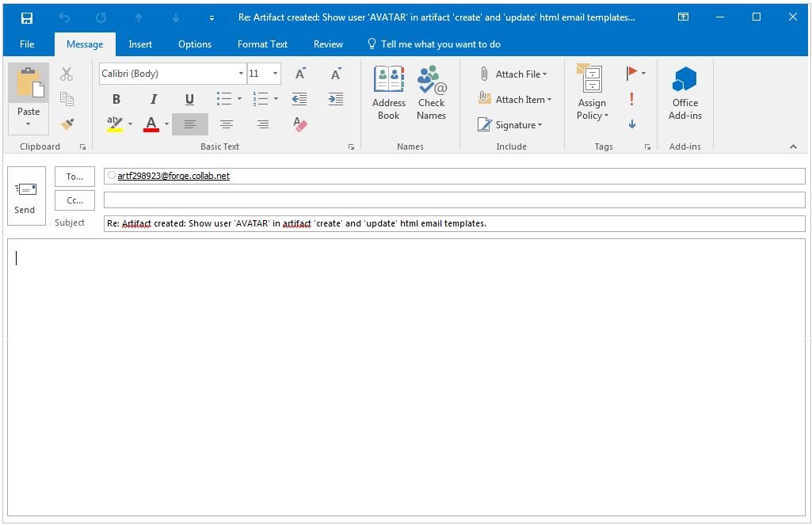The height and width of the screenshot is (525, 812).
Task: Select the Message ribbon tab
Action: pyautogui.click(x=85, y=44)
